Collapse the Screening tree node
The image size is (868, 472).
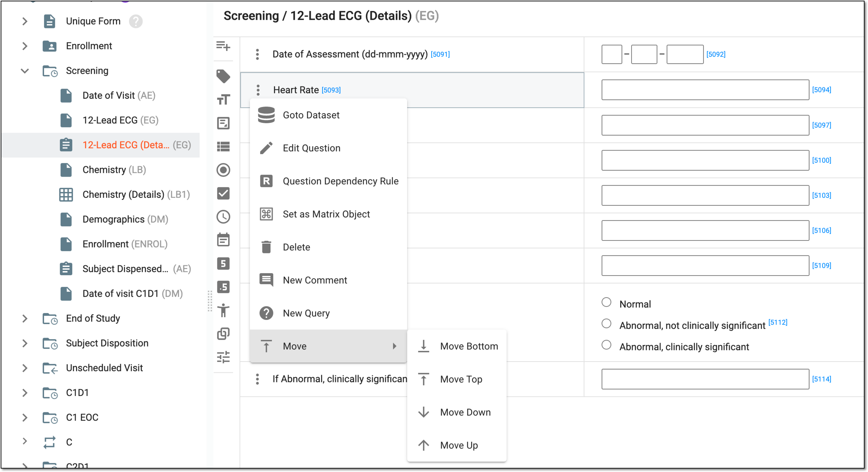pos(25,71)
